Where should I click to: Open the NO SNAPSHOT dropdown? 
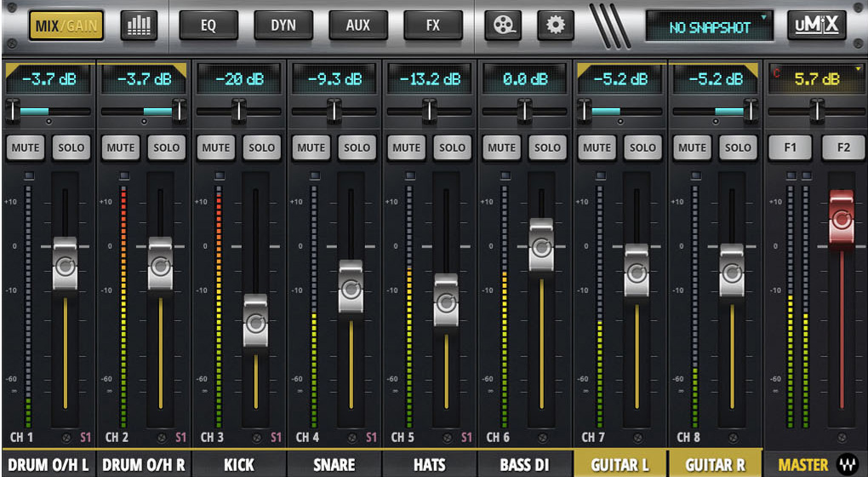(710, 27)
